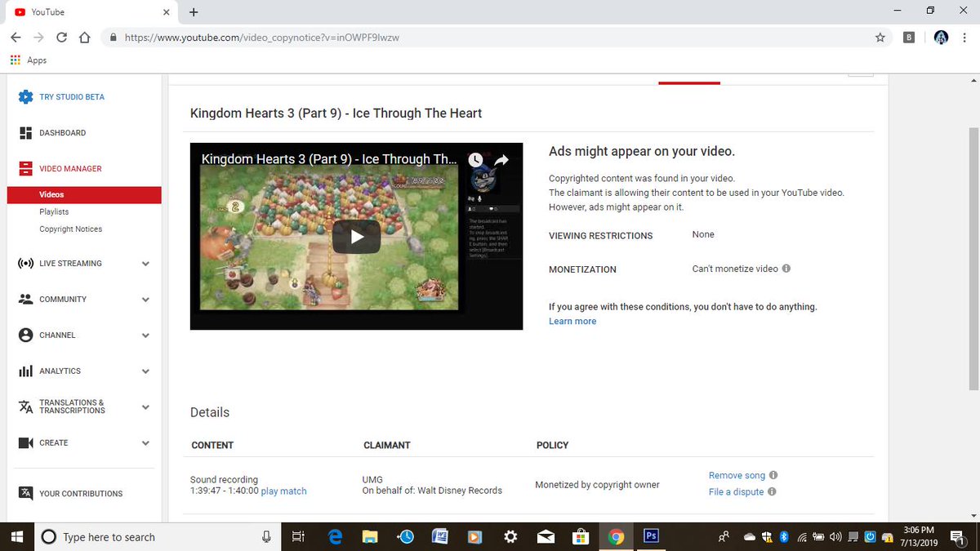Open File Explorer from taskbar
The height and width of the screenshot is (551, 980).
[x=370, y=536]
